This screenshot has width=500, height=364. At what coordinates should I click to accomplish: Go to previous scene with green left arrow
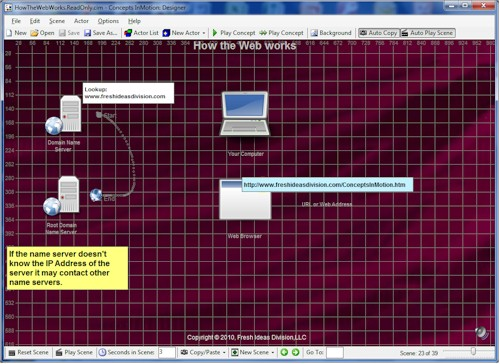coord(284,352)
